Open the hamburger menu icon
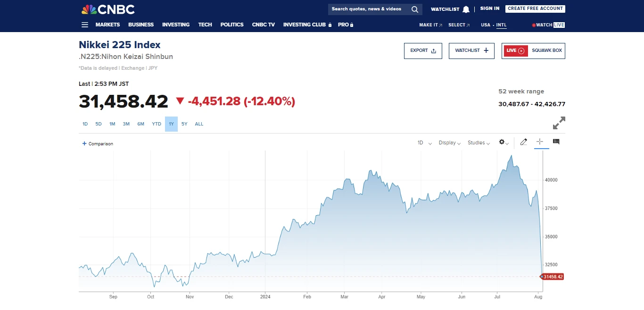 (85, 25)
